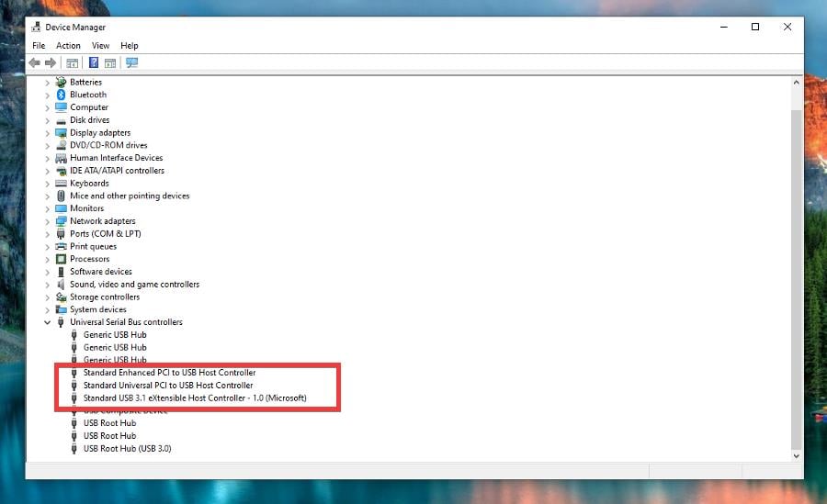The image size is (827, 504).
Task: Maximize the Device Manager window
Action: pos(755,27)
